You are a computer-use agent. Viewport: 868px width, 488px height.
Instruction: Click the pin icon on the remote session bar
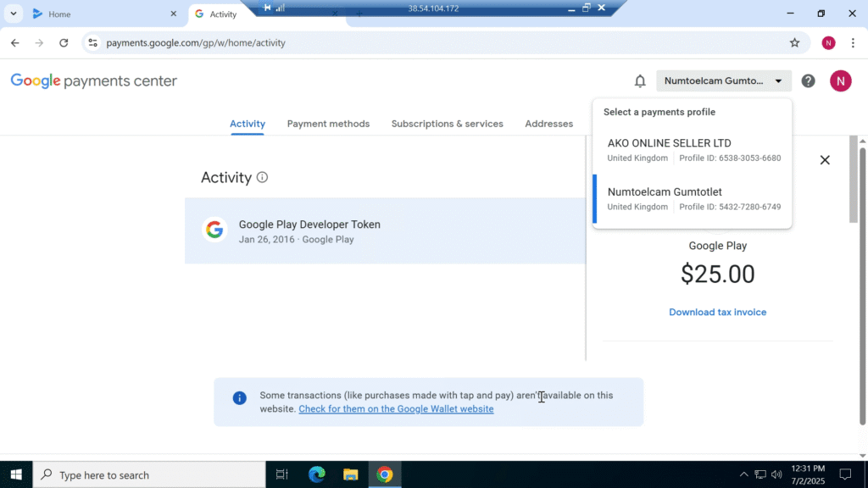coord(267,8)
